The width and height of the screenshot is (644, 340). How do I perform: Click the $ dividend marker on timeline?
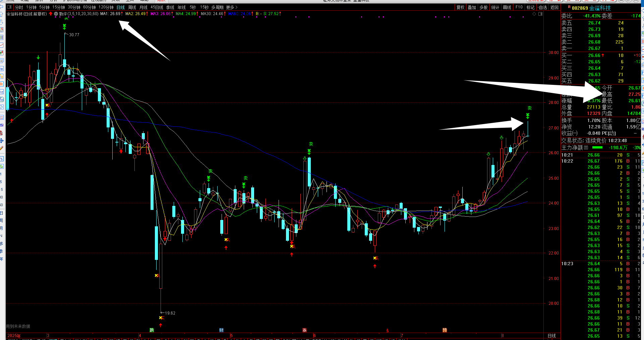(x=387, y=331)
